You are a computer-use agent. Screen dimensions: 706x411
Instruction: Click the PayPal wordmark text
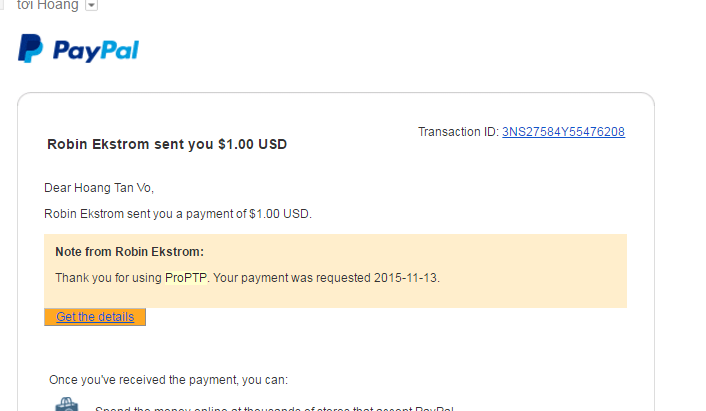coord(96,50)
